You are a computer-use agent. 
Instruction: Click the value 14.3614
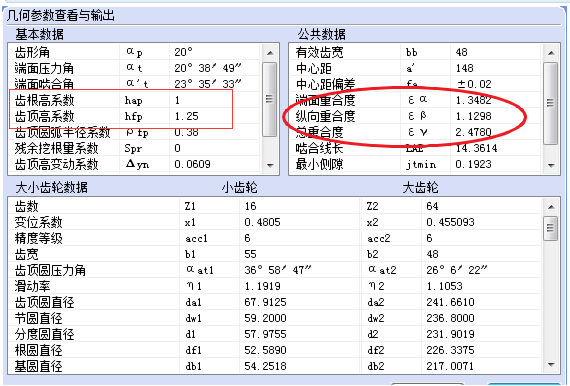click(x=476, y=148)
